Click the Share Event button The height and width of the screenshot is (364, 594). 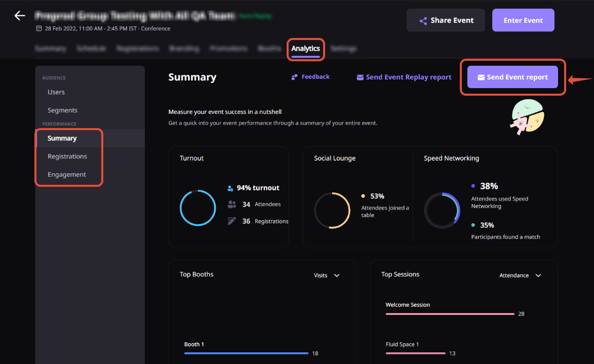[446, 20]
